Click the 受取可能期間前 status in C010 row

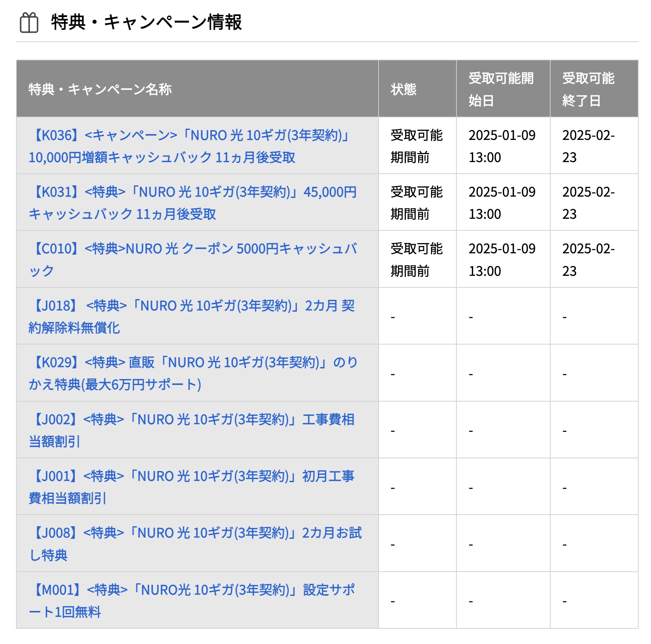(417, 259)
